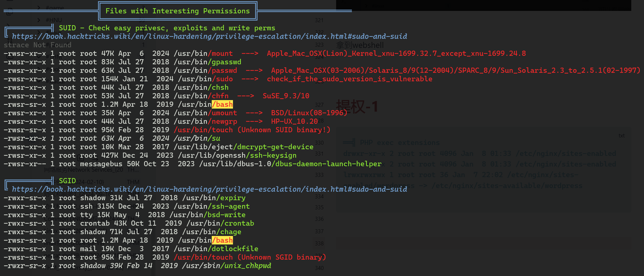Click the faint right-arrow icon behind the ssh-keysign line
Viewport: 644px width, 276px height.
pyautogui.click(x=95, y=159)
